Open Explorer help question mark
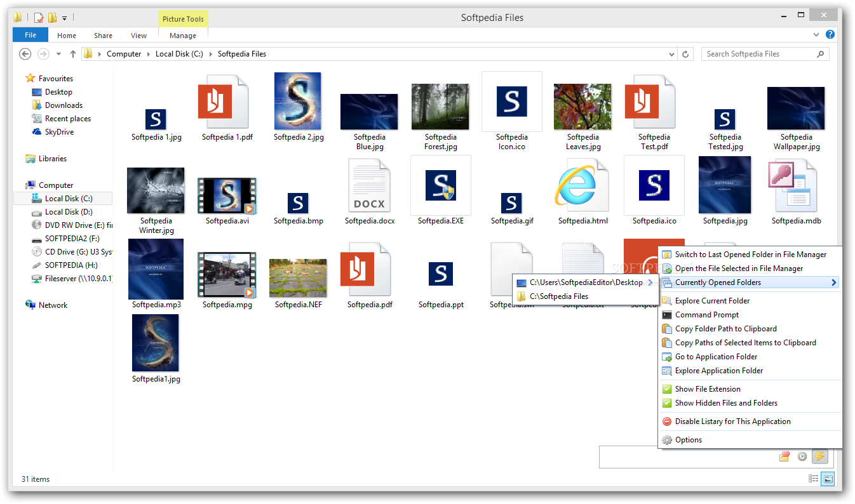Image resolution: width=855 pixels, height=504 pixels. pos(830,34)
